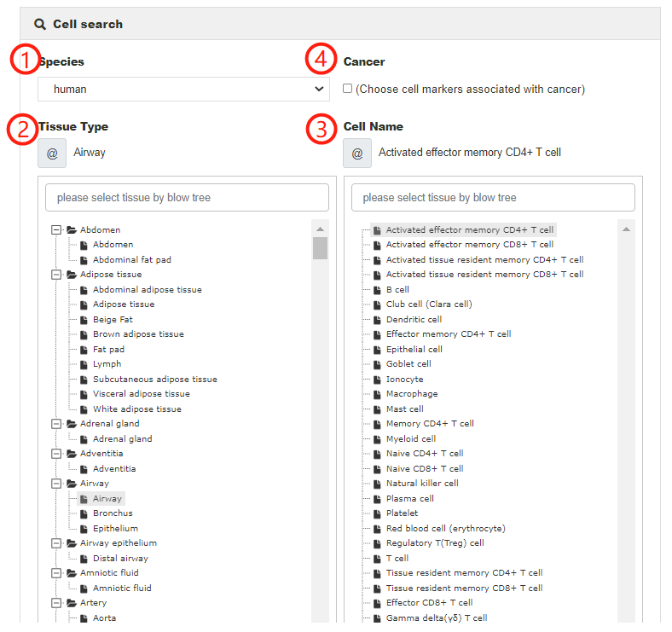The height and width of the screenshot is (632, 672).
Task: Click the Abdomen folder icon
Action: click(x=72, y=229)
